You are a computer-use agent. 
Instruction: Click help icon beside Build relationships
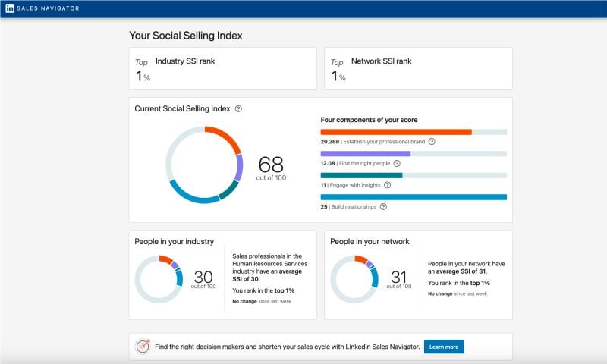tap(383, 206)
